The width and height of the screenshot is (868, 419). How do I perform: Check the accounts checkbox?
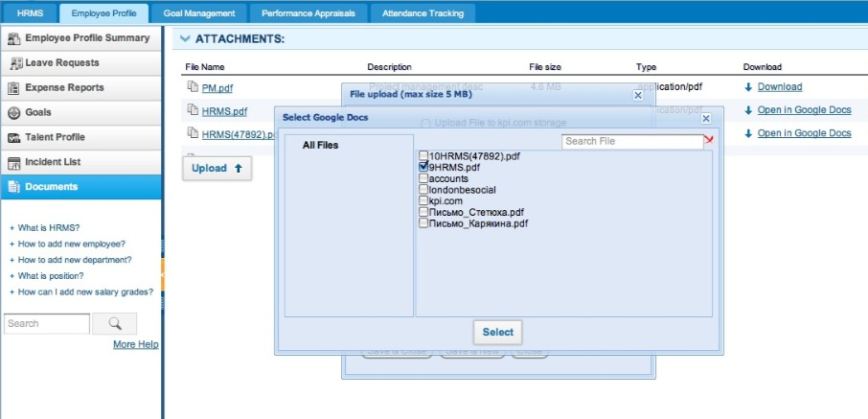point(423,178)
